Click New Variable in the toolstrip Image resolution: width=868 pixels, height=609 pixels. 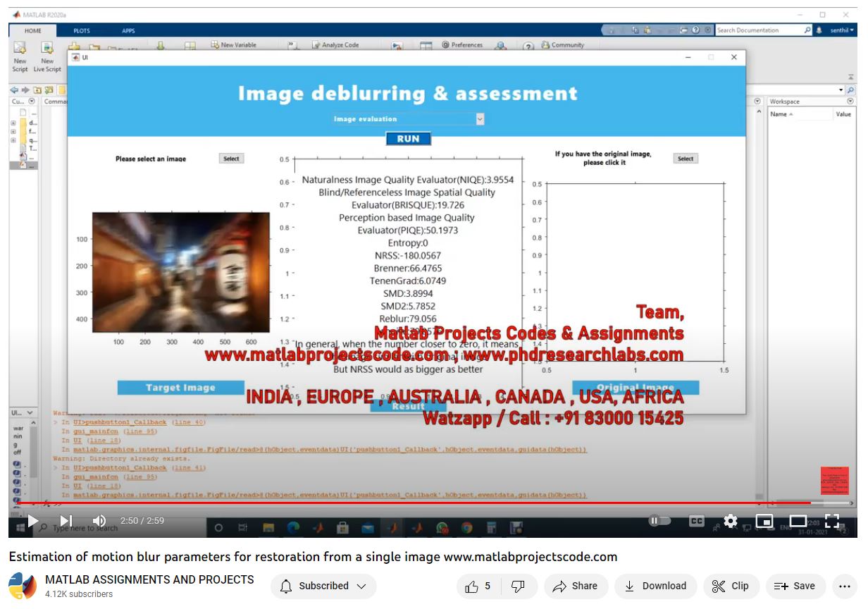tap(233, 44)
